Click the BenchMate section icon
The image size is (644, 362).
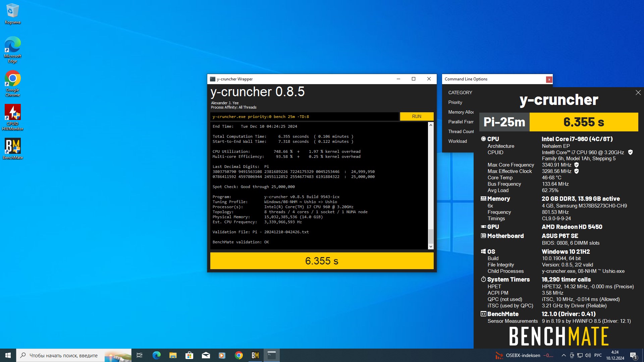(483, 314)
